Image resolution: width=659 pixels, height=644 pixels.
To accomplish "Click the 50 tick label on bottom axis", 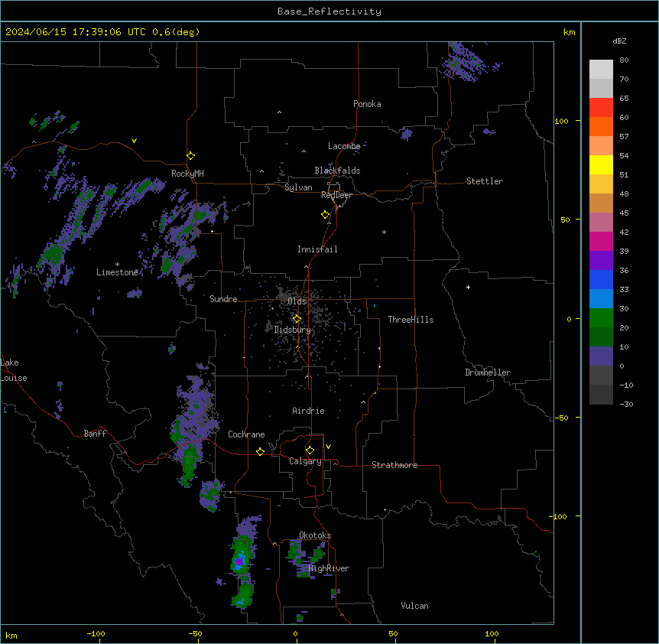I will tap(393, 633).
